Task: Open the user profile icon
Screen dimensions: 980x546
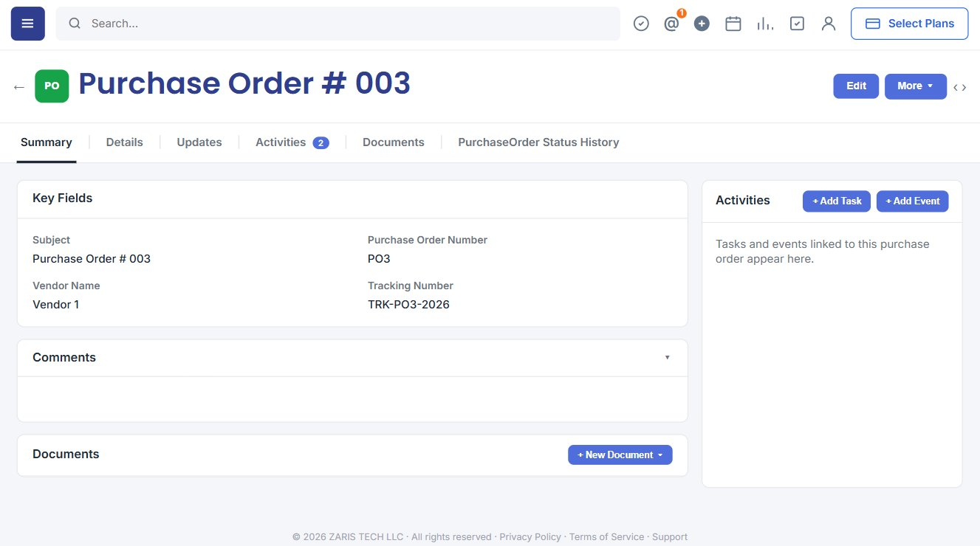Action: (829, 24)
